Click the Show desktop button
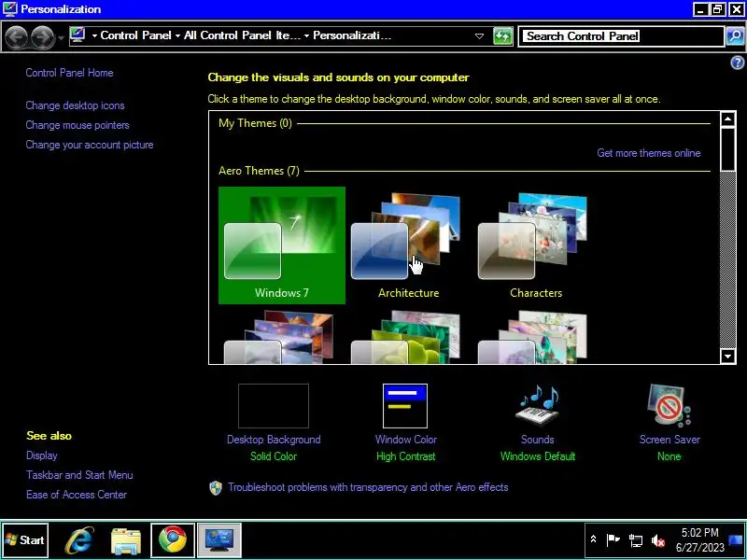 pyautogui.click(x=737, y=540)
